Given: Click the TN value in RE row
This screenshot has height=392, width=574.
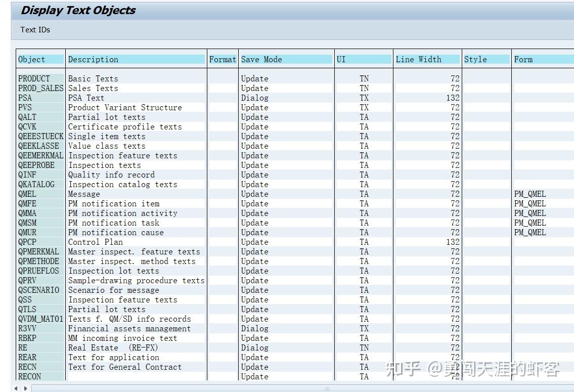Looking at the screenshot, I should pos(364,347).
